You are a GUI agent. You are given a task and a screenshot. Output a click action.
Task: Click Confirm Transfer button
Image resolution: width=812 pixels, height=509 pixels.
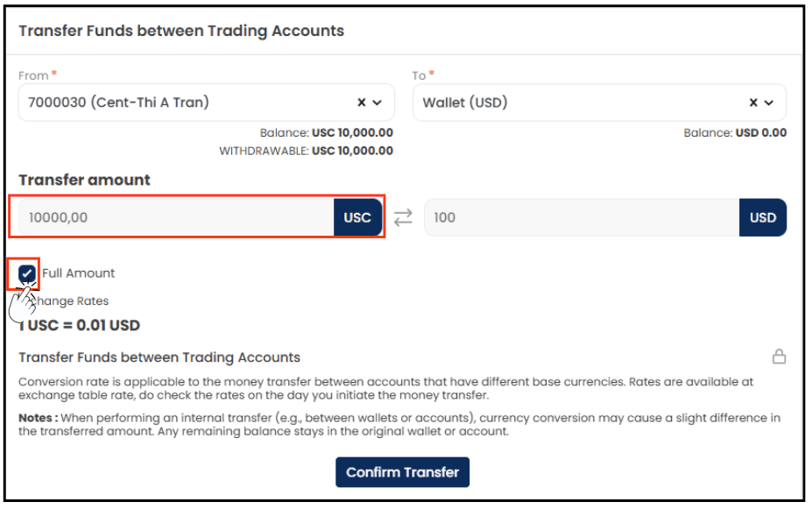click(402, 472)
